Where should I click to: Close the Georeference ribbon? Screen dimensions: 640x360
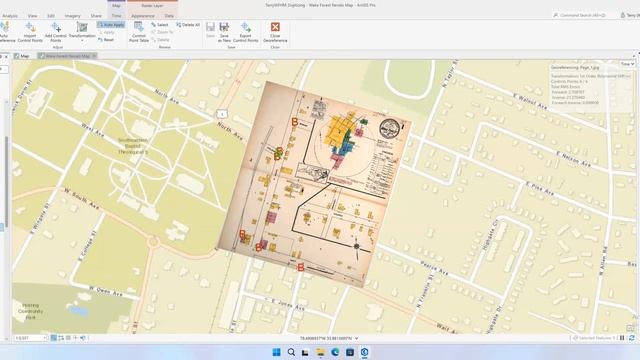[275, 32]
